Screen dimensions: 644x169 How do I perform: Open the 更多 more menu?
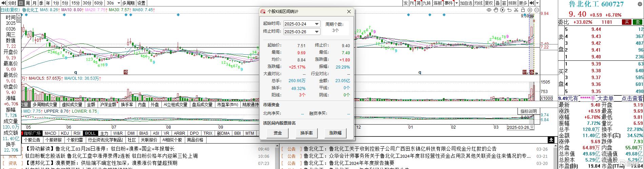pyautogui.click(x=523, y=3)
